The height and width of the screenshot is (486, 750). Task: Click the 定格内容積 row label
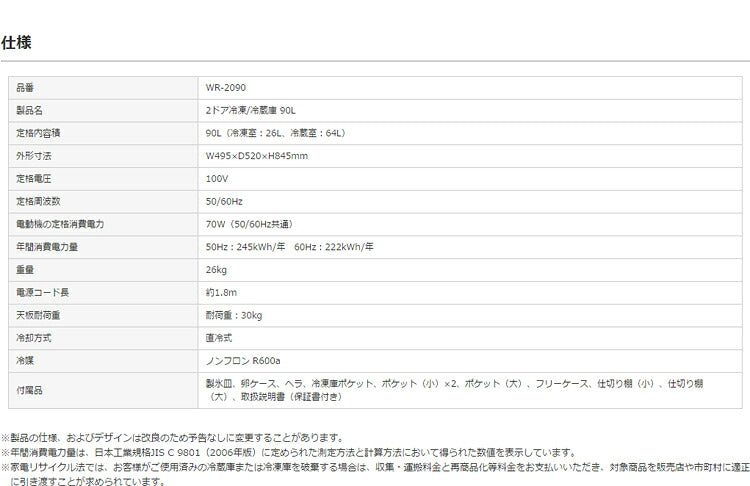(x=38, y=133)
